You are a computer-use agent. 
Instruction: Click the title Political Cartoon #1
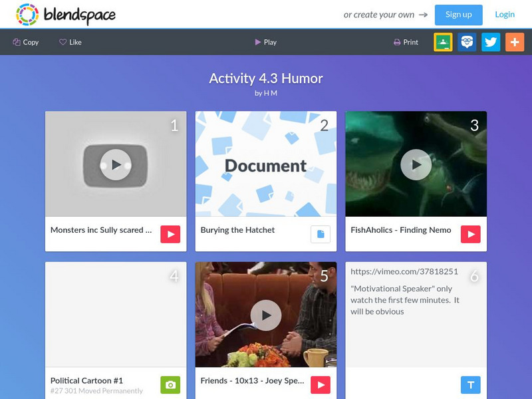pyautogui.click(x=86, y=380)
